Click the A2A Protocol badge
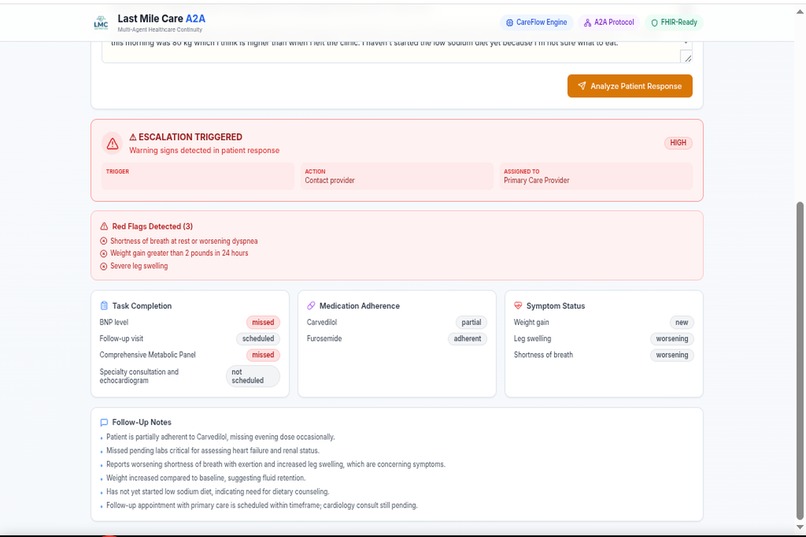806x537 pixels. tap(609, 22)
